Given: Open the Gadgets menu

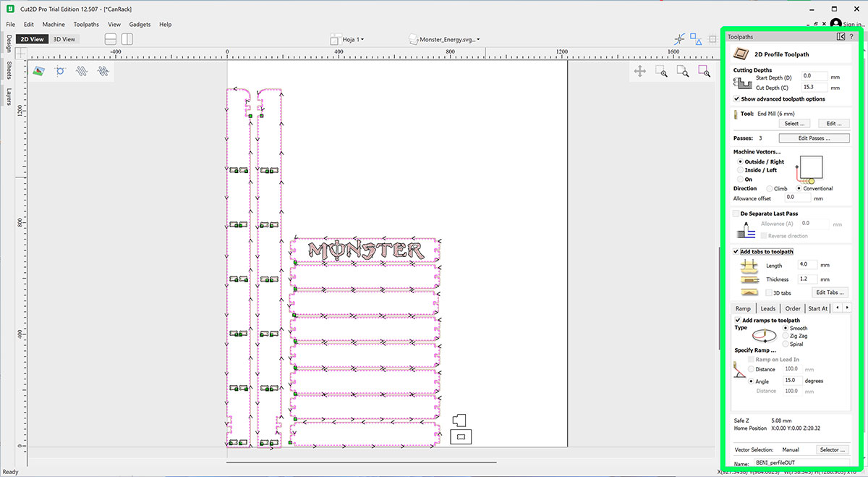Looking at the screenshot, I should (x=140, y=24).
